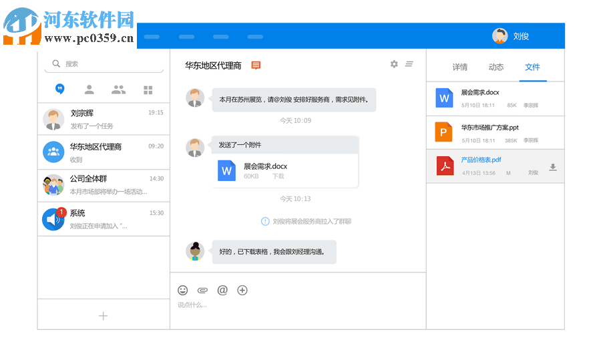Click sender avatar on 本月在苏州展览 message
601x364 pixels.
click(195, 98)
